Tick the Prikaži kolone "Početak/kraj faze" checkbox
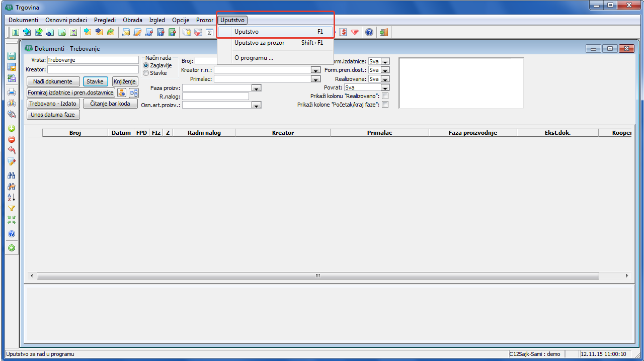 (385, 105)
